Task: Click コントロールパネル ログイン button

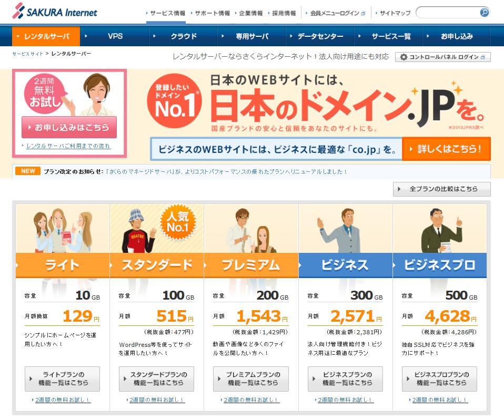Action: (x=443, y=57)
